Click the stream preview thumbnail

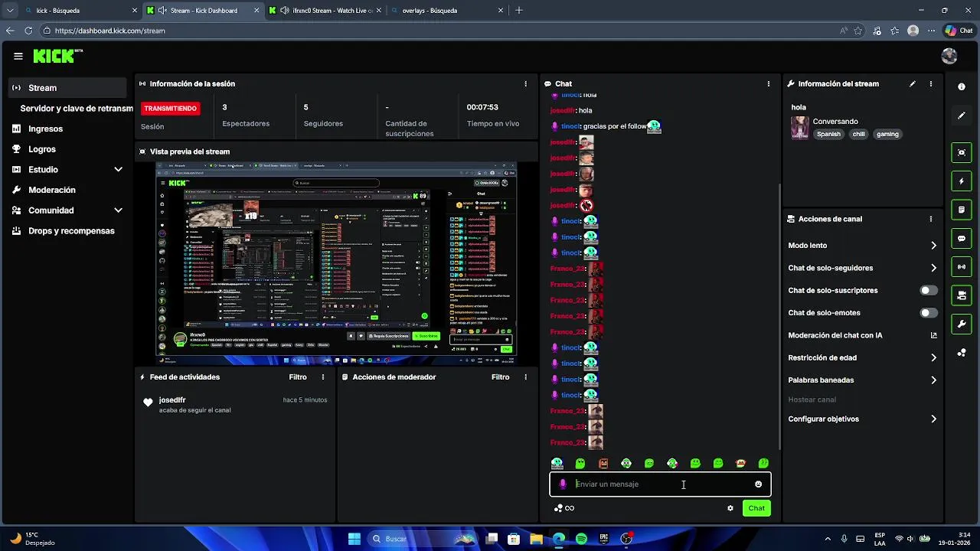pyautogui.click(x=336, y=262)
